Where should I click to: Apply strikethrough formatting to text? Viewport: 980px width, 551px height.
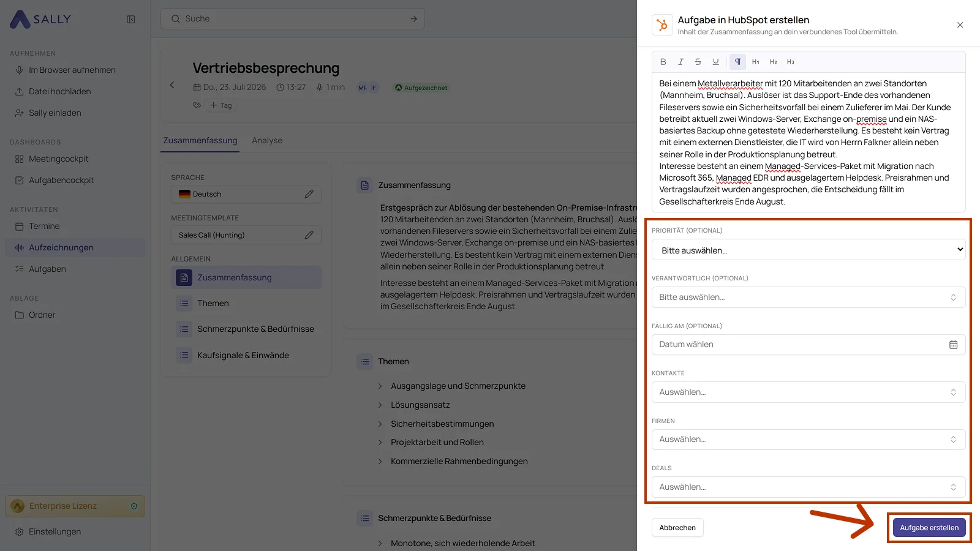[698, 62]
